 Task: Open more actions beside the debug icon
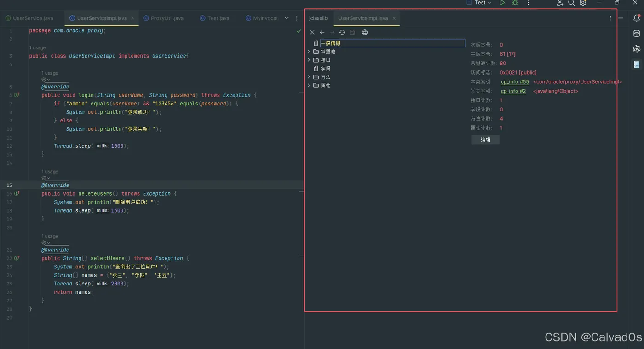pos(528,3)
